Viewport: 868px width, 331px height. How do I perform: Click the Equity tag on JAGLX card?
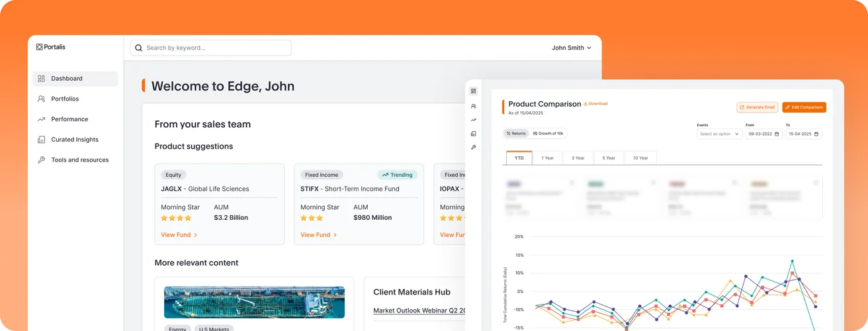pyautogui.click(x=174, y=175)
